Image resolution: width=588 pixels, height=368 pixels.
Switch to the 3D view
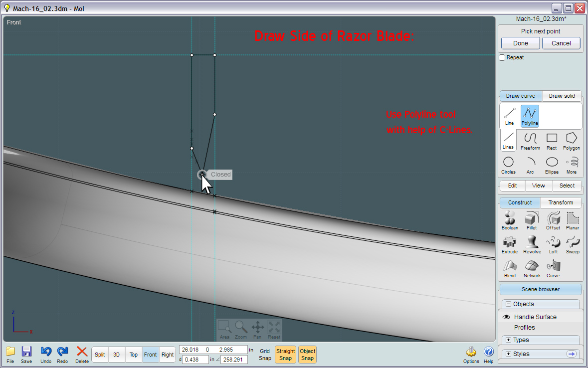point(116,355)
